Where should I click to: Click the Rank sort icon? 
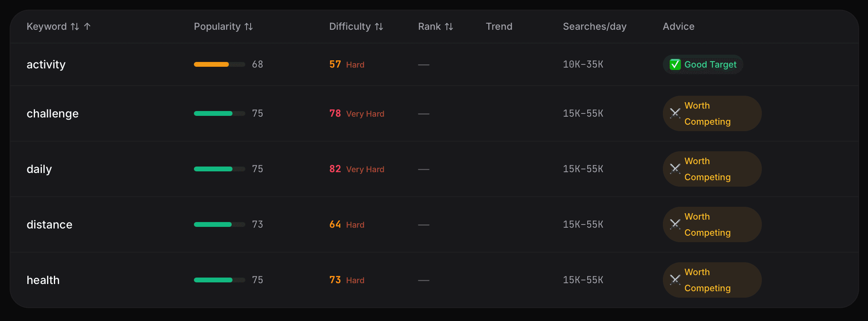pyautogui.click(x=448, y=26)
